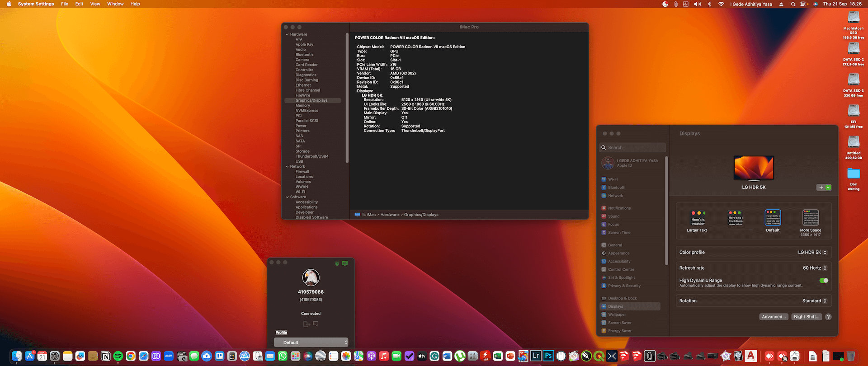Screen dimensions: 868x366
Task: Click the Screen Saver settings item
Action: click(x=630, y=323)
